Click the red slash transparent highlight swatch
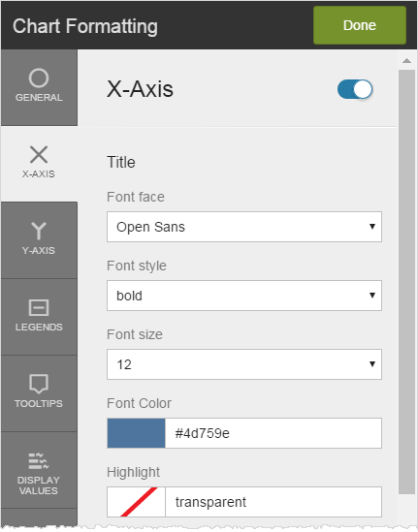 [136, 502]
